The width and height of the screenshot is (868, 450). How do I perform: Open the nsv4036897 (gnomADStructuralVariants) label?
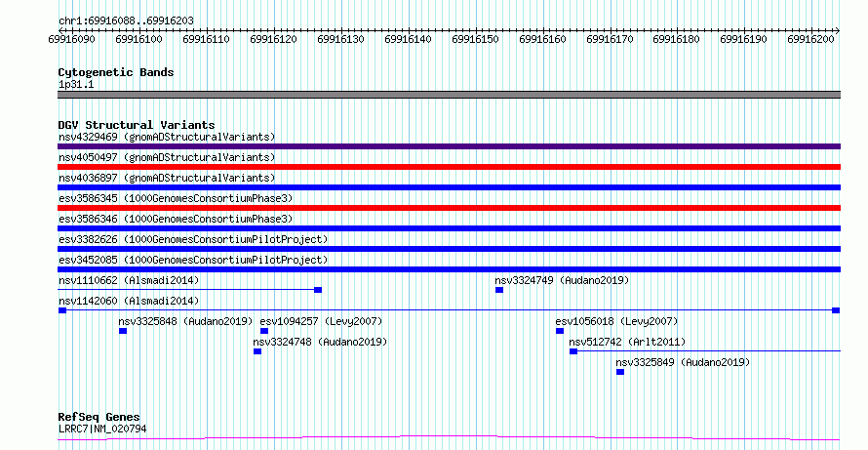[x=167, y=178]
